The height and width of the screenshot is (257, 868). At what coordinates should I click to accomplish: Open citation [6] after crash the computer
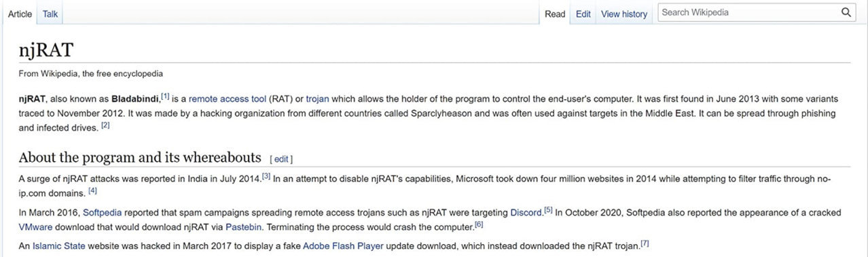point(479,224)
